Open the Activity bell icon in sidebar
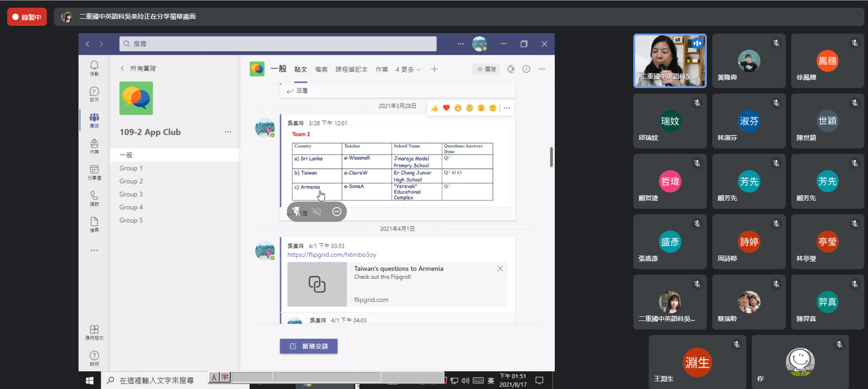The image size is (868, 389). coord(94,67)
